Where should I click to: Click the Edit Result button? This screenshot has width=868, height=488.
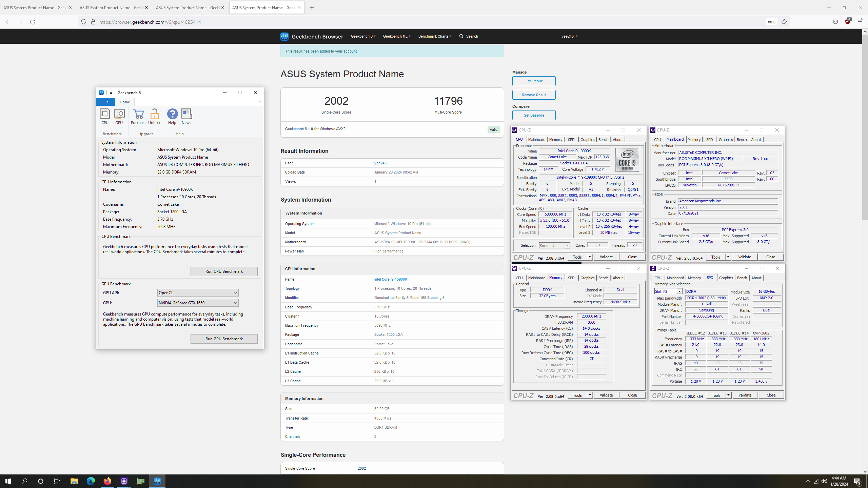(x=534, y=81)
